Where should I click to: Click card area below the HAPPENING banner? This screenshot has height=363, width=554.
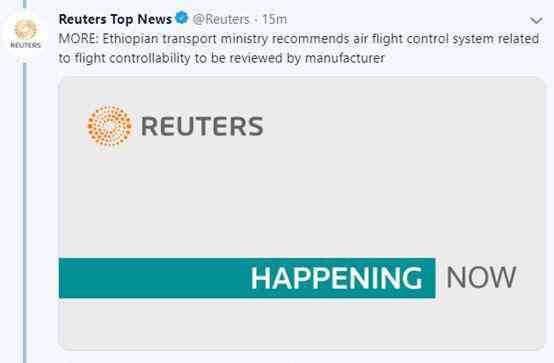301,324
